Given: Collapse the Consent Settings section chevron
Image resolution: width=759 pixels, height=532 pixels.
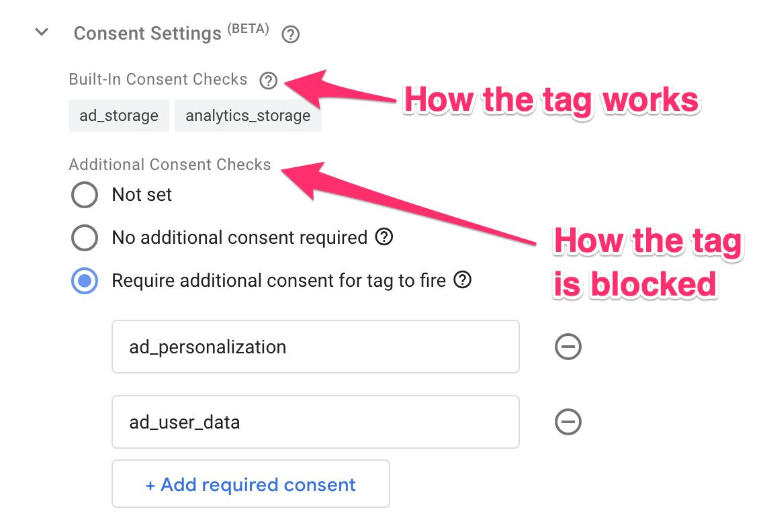Looking at the screenshot, I should [x=42, y=32].
